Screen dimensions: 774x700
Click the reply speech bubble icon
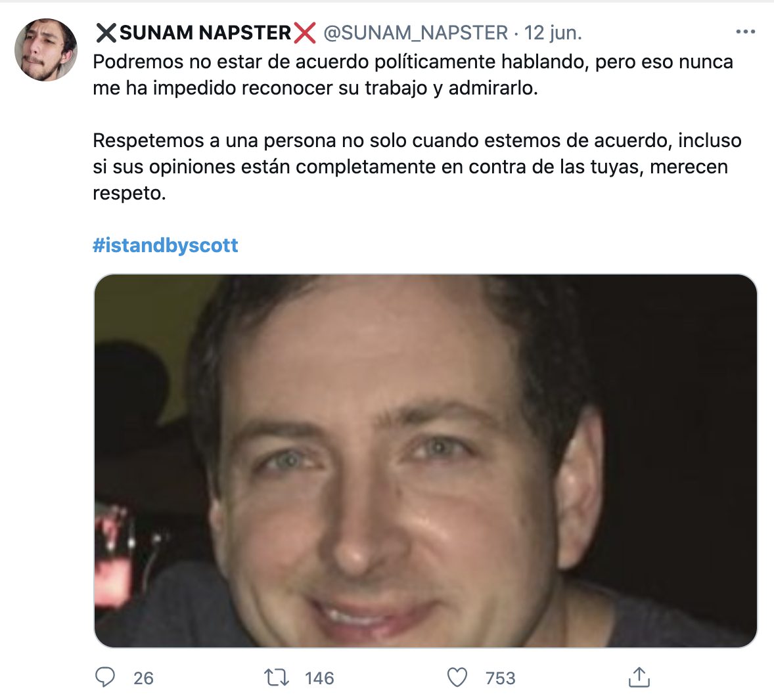pos(104,677)
